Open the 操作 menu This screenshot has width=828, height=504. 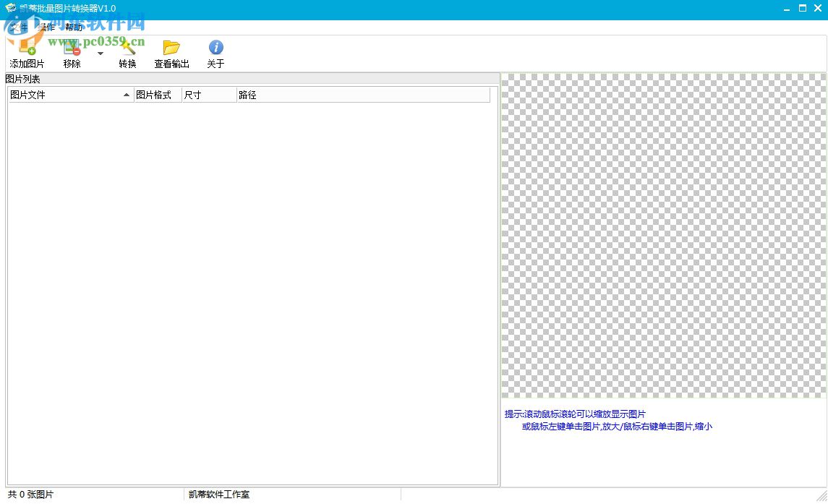click(46, 27)
